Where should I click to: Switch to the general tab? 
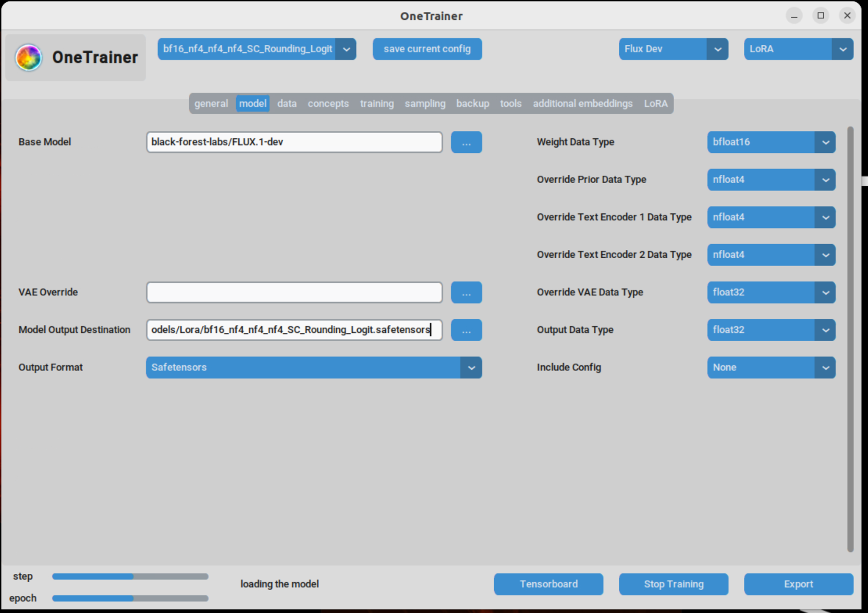coord(211,103)
